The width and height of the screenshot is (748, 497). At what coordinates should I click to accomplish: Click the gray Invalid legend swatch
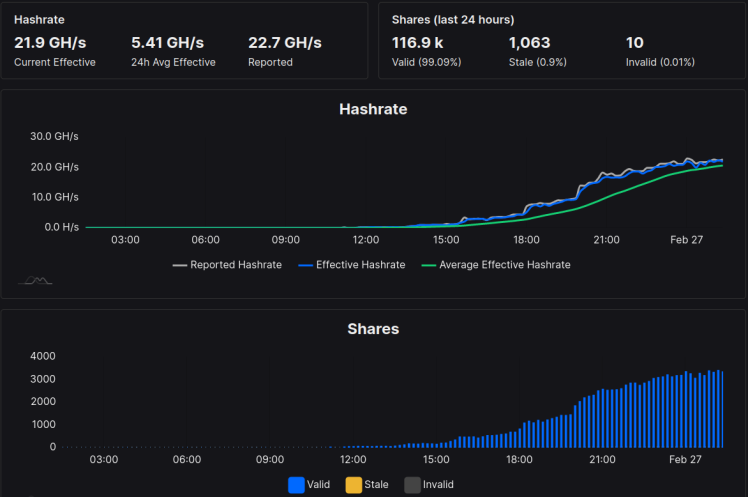[412, 485]
